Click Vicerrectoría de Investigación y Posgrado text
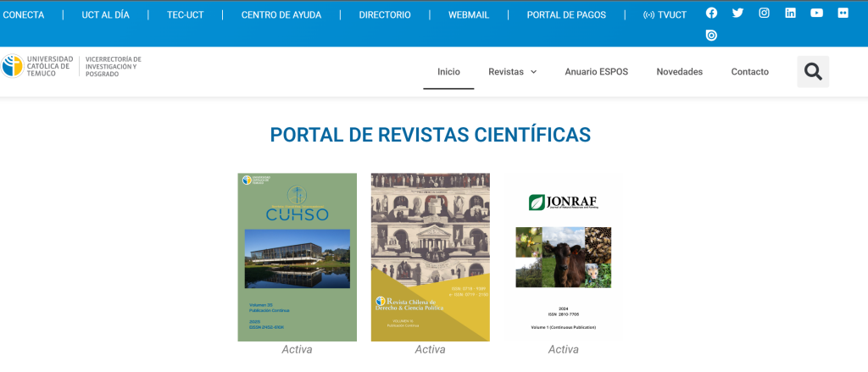This screenshot has height=372, width=868. coord(114,66)
